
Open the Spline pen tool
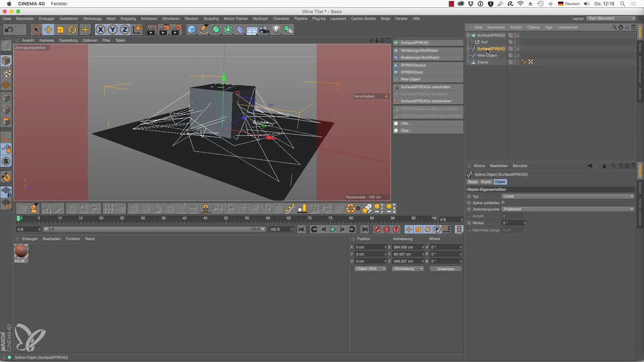(204, 29)
